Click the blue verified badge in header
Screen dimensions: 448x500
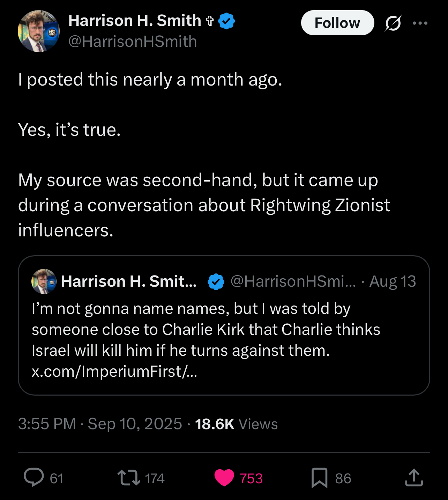[226, 21]
